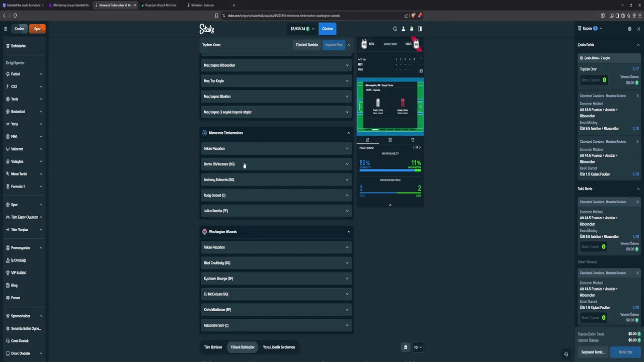Expand Rudy Gobert (C) market

pos(276,195)
